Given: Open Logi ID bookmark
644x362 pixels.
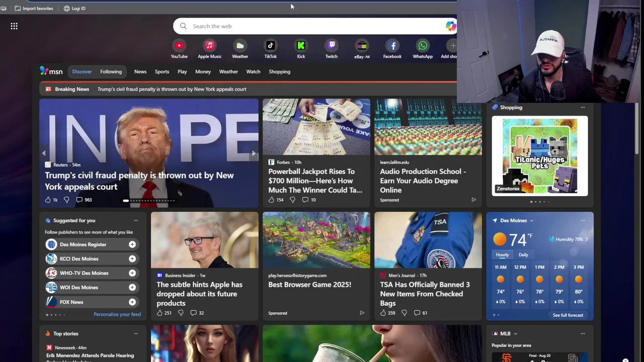Looking at the screenshot, I should click(x=74, y=9).
